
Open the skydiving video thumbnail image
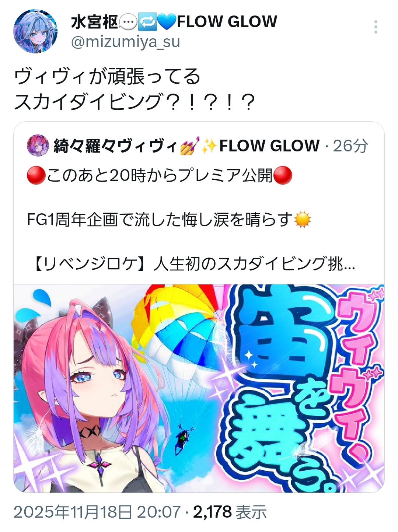point(199,388)
